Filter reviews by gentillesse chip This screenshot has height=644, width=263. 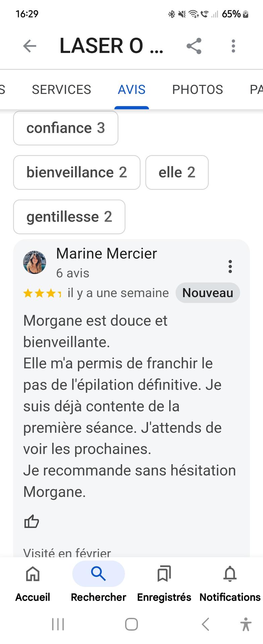[x=69, y=217]
